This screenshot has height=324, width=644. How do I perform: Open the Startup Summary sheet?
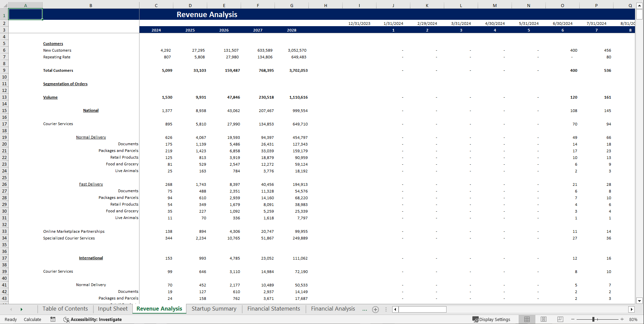point(214,309)
